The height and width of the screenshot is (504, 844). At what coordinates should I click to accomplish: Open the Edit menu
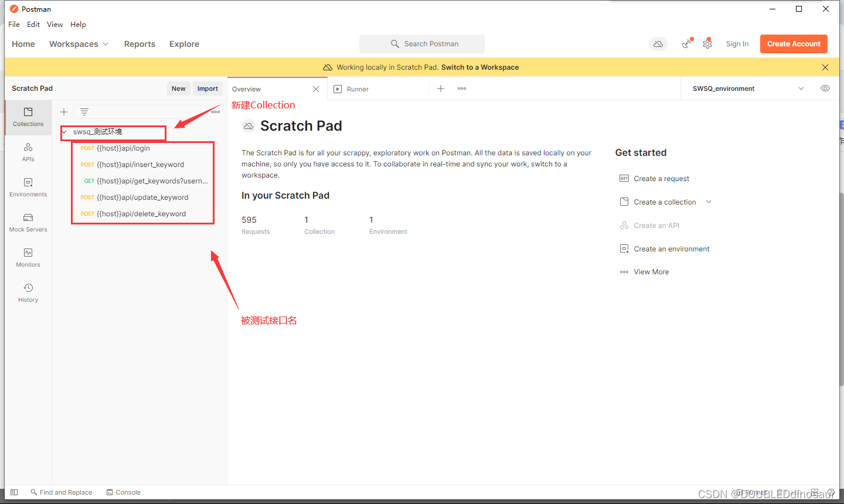pos(33,25)
